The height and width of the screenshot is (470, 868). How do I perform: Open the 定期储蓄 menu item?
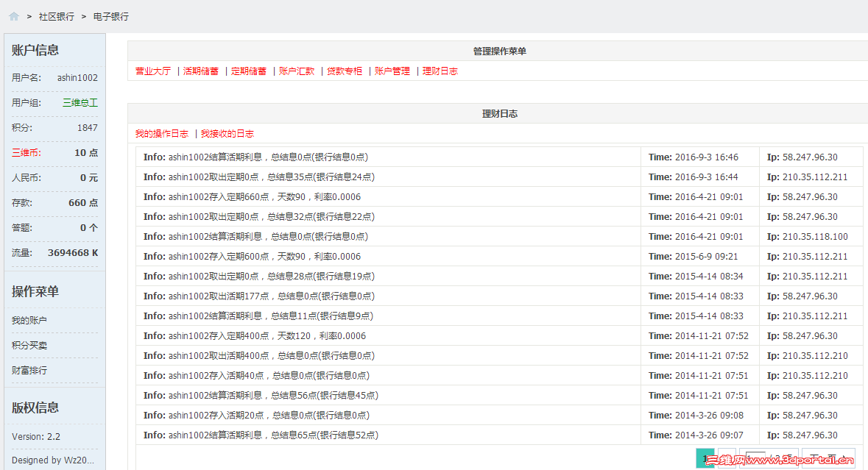point(248,71)
